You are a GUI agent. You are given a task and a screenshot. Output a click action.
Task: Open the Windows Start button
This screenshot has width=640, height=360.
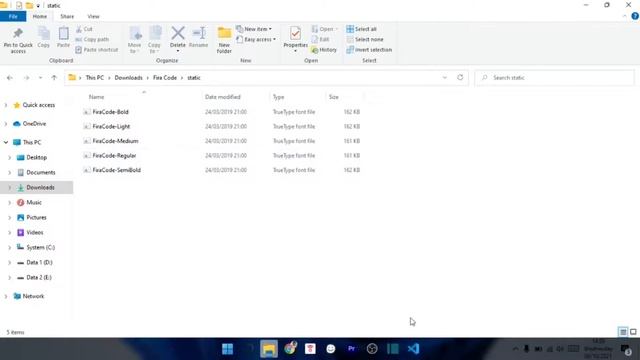[227, 349]
